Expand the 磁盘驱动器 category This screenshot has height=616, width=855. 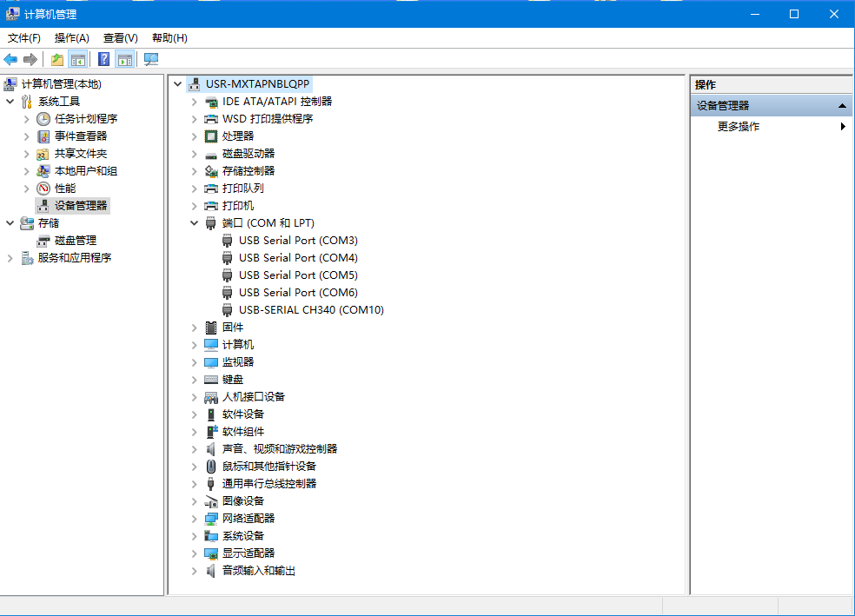pos(195,154)
